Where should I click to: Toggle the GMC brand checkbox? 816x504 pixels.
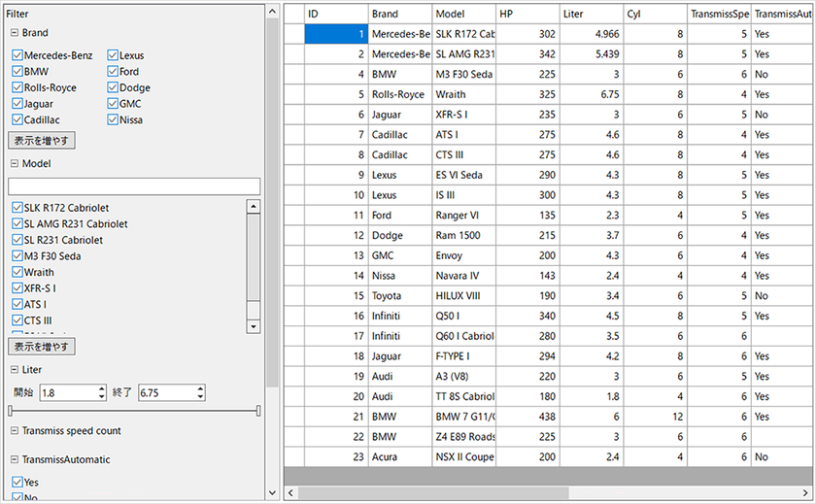click(113, 104)
